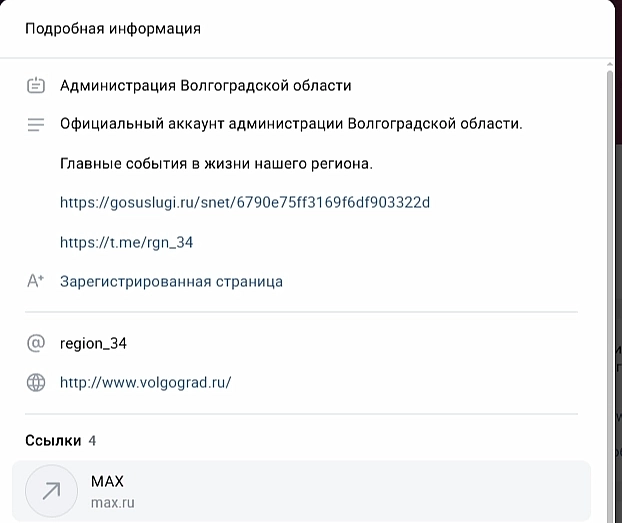This screenshot has width=622, height=523.
Task: Click the @ short address icon
Action: coord(36,343)
